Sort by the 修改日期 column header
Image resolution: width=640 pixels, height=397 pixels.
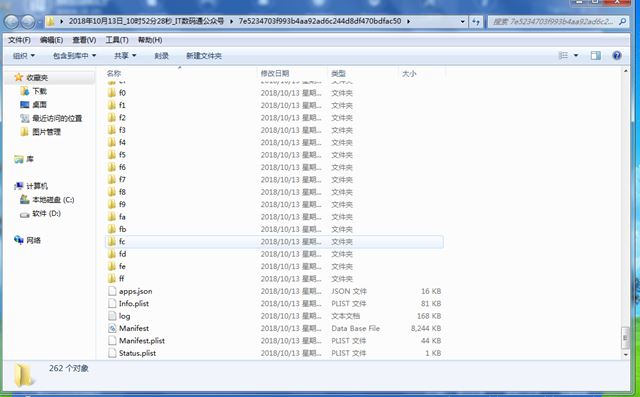275,73
